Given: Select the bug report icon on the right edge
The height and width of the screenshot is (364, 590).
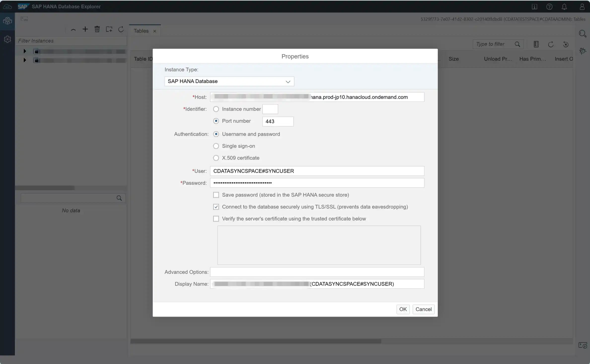Looking at the screenshot, I should pyautogui.click(x=583, y=51).
